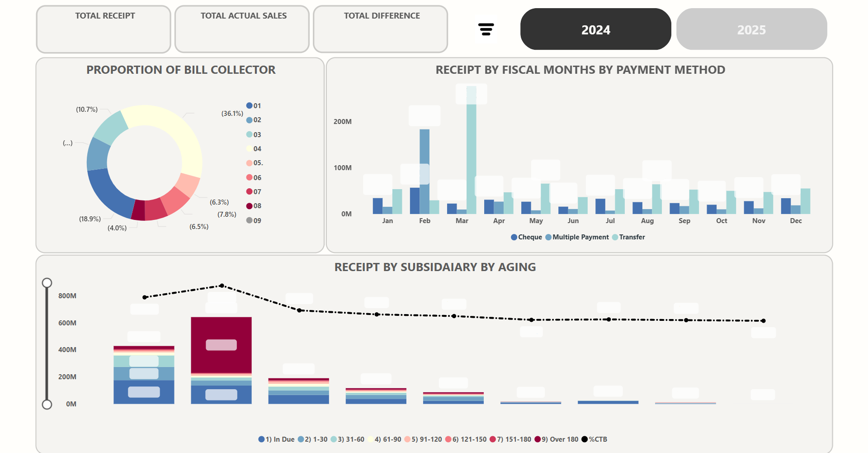
Task: Select collector 08 in the donut legend
Action: click(x=254, y=206)
